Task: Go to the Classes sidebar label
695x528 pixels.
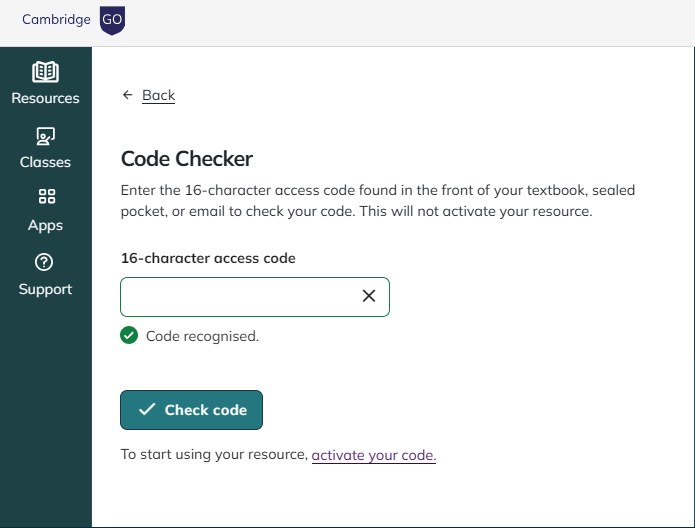Action: [x=45, y=162]
